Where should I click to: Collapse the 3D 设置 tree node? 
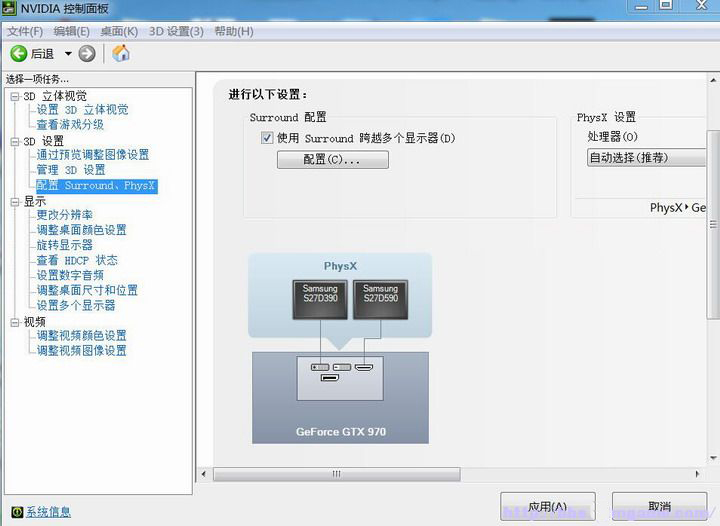[x=15, y=141]
